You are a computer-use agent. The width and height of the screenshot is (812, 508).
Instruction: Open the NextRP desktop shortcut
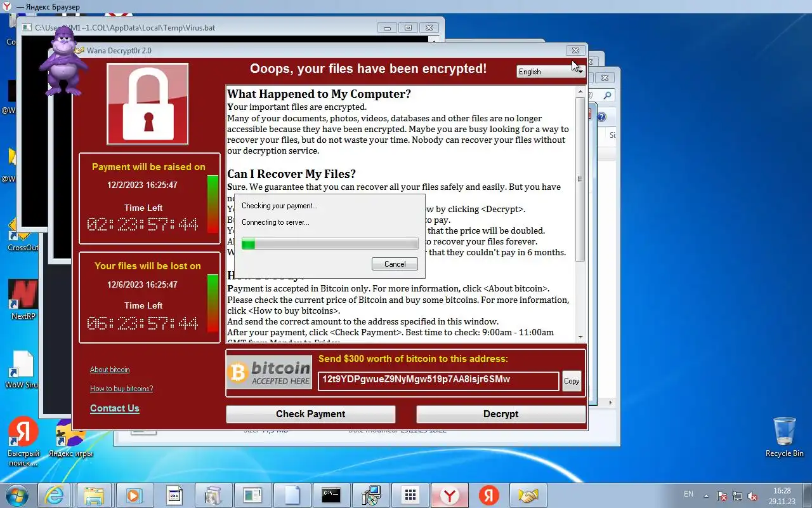click(23, 298)
